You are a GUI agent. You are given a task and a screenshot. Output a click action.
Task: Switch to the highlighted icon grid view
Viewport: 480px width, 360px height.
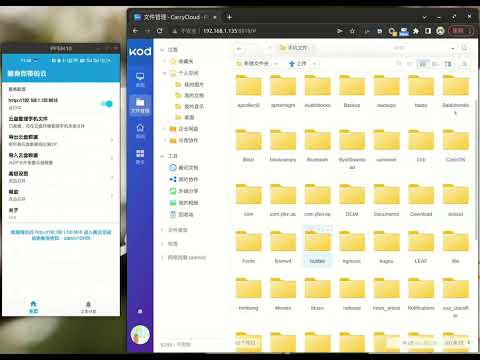tap(422, 63)
